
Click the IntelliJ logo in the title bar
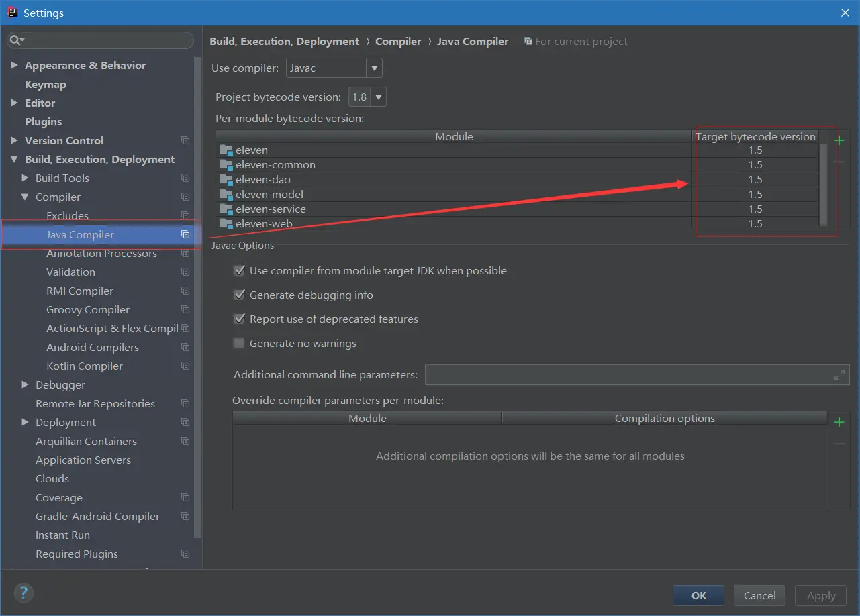[x=12, y=13]
